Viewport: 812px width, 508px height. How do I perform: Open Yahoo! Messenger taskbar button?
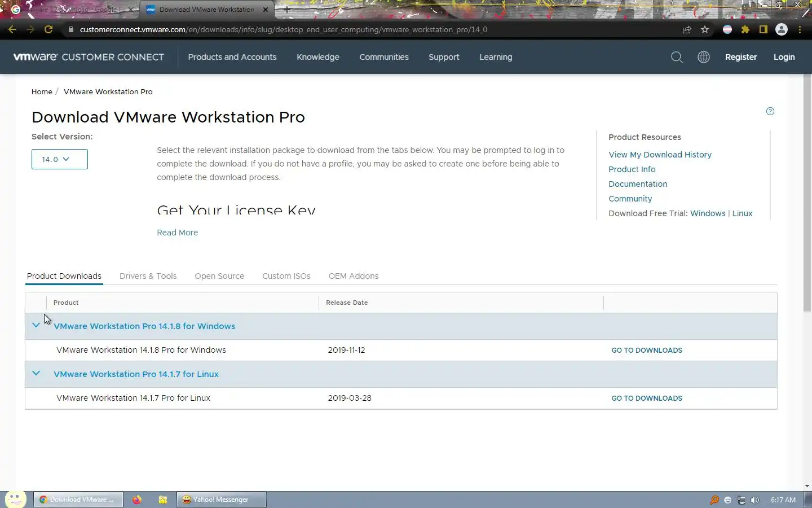pos(221,500)
